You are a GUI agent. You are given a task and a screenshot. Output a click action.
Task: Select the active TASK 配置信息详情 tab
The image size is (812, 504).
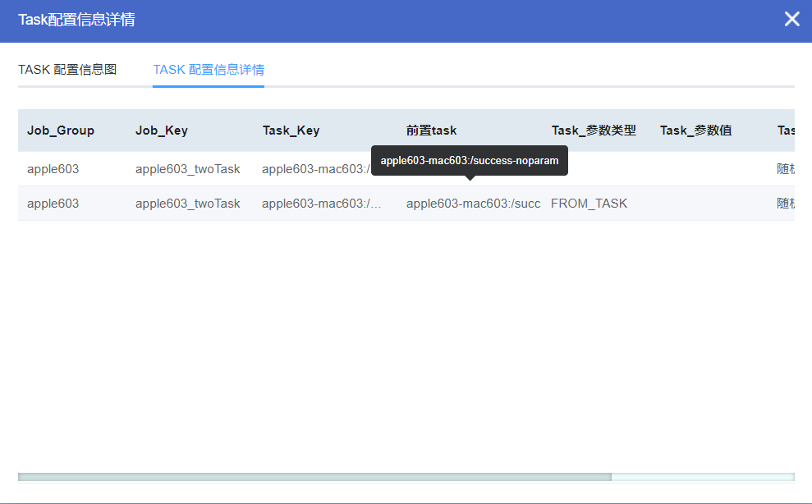pos(208,70)
